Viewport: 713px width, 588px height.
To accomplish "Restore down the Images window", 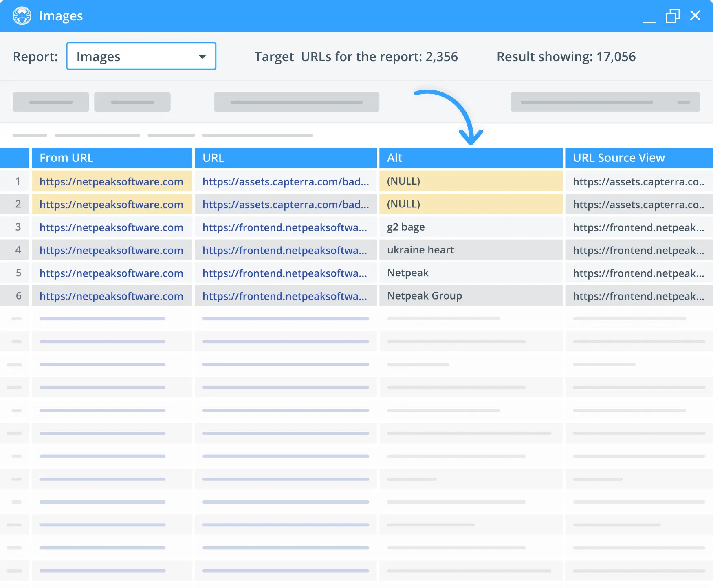I will [x=673, y=16].
